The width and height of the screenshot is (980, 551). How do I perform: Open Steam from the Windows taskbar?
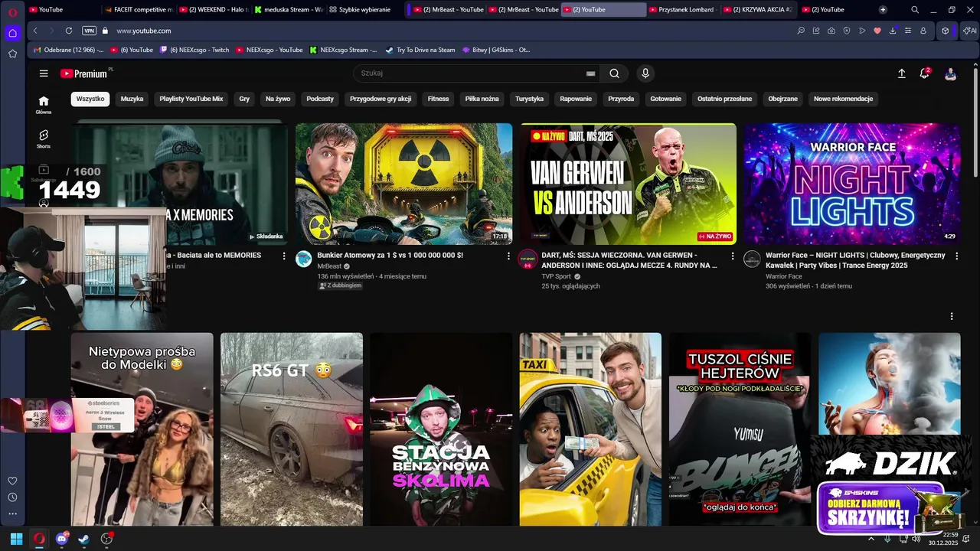click(x=83, y=539)
